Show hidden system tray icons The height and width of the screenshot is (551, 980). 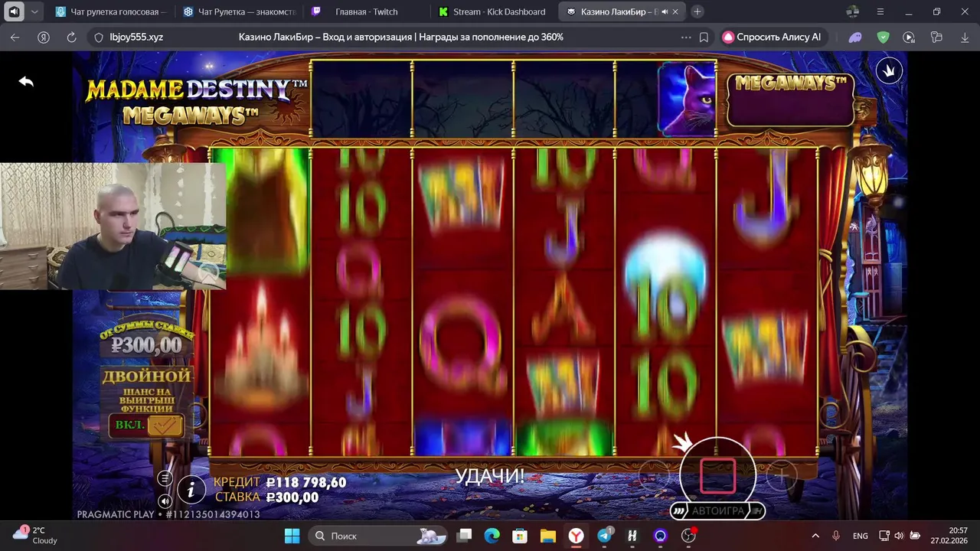pos(815,536)
